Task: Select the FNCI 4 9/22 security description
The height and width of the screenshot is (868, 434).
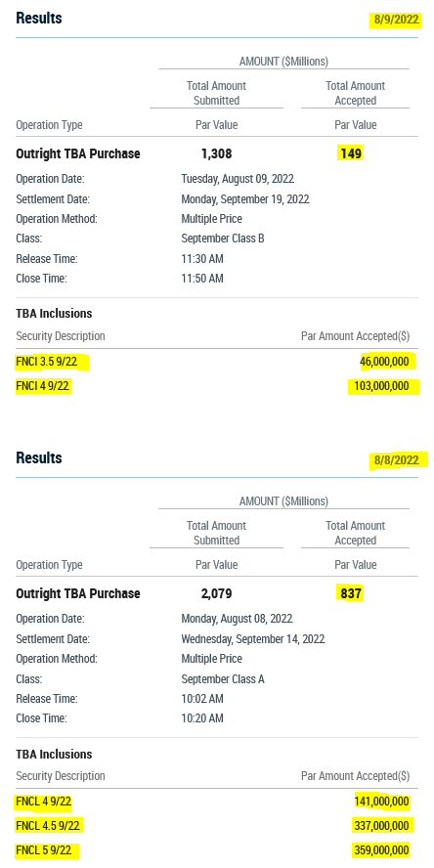Action: (43, 386)
